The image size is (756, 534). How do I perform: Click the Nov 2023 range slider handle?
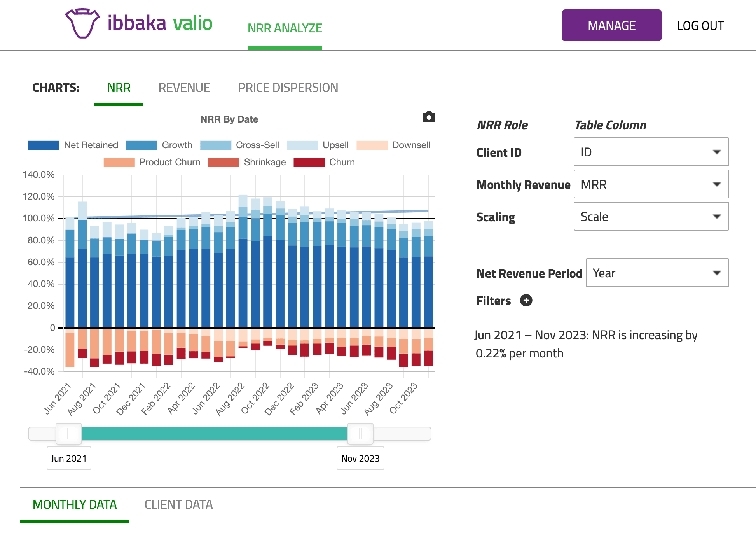(360, 433)
